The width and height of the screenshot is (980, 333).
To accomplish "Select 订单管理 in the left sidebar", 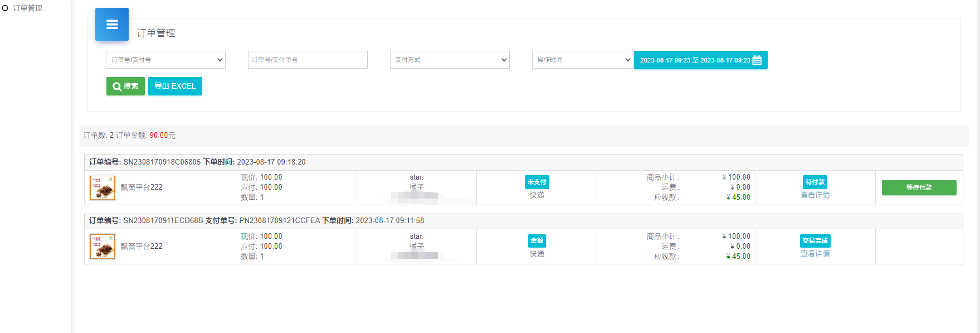I will point(27,8).
